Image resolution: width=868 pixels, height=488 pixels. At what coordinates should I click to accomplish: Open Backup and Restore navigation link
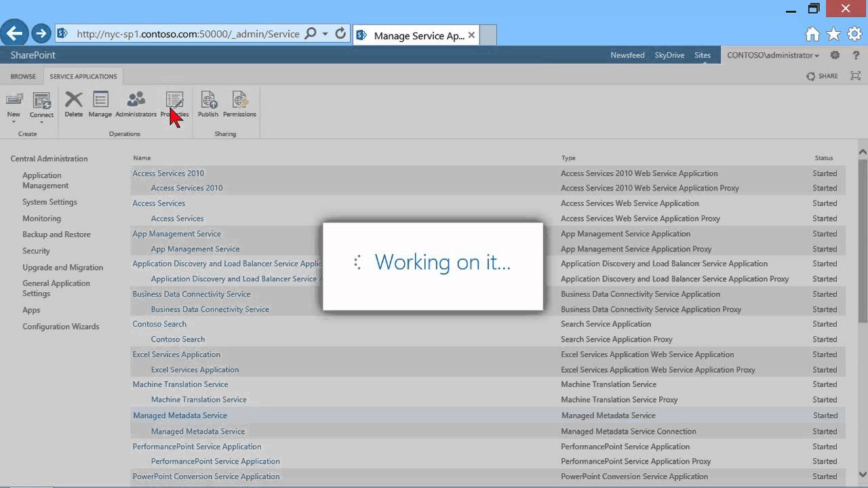click(56, 235)
